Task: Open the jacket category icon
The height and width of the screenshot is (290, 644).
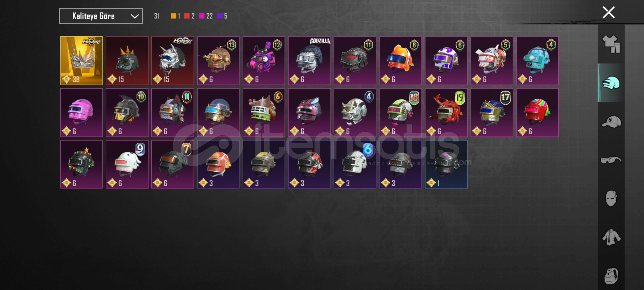Action: click(x=611, y=237)
